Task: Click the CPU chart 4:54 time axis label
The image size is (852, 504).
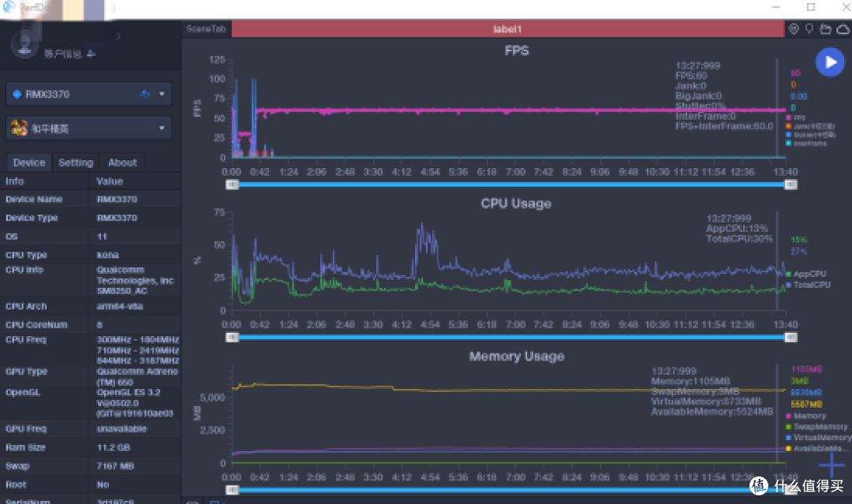Action: pos(430,325)
